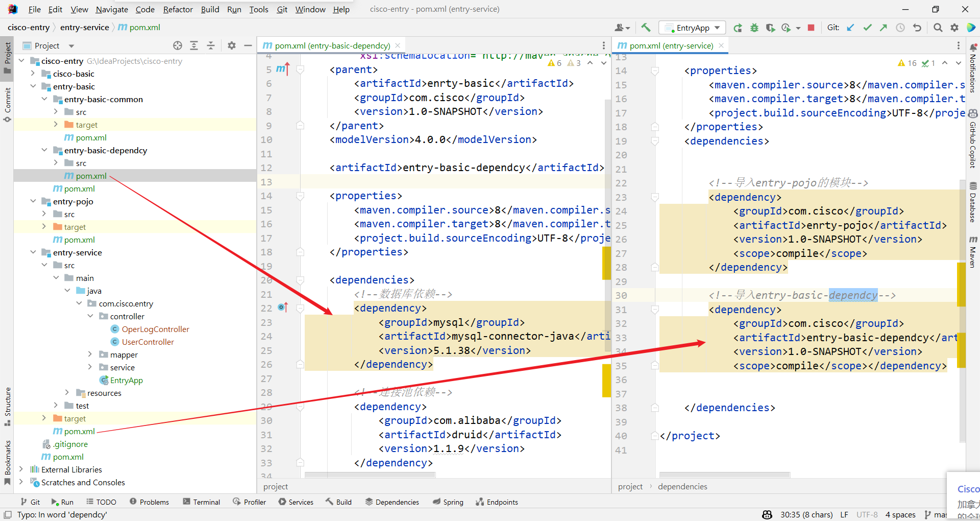Image resolution: width=980 pixels, height=521 pixels.
Task: Toggle the Notifications side panel
Action: click(x=973, y=67)
